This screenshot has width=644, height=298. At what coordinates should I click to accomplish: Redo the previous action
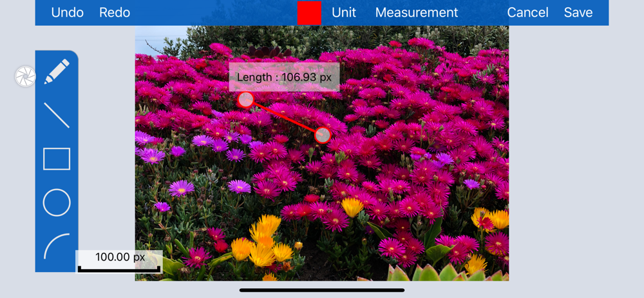[115, 13]
